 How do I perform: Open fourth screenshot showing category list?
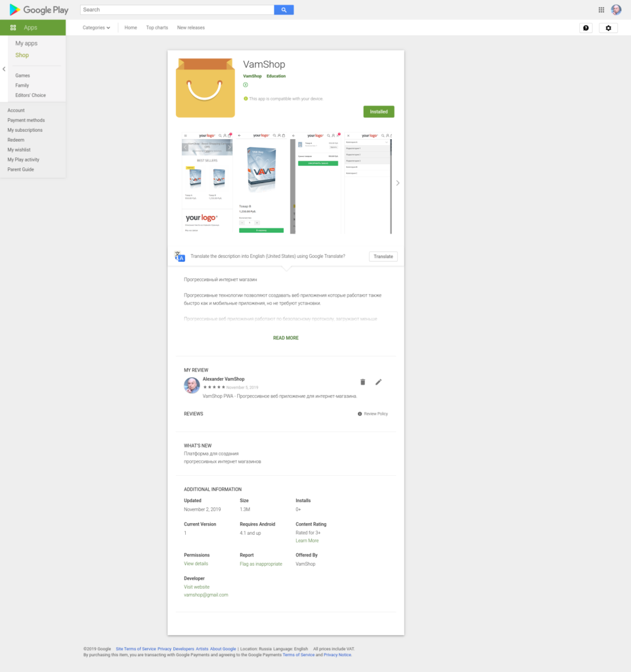point(368,183)
